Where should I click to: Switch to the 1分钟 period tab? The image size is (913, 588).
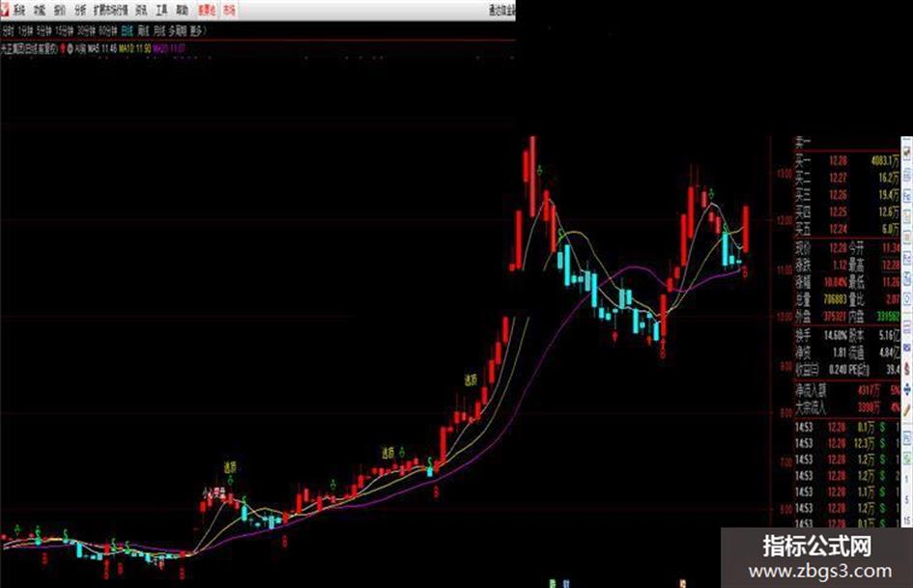point(26,30)
